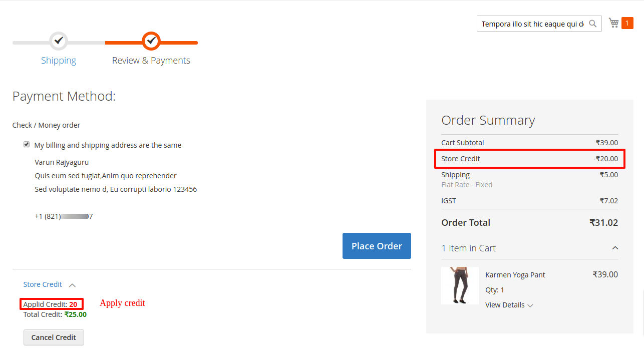Click the Cancel Credit button
The image size is (644, 348).
coord(54,337)
